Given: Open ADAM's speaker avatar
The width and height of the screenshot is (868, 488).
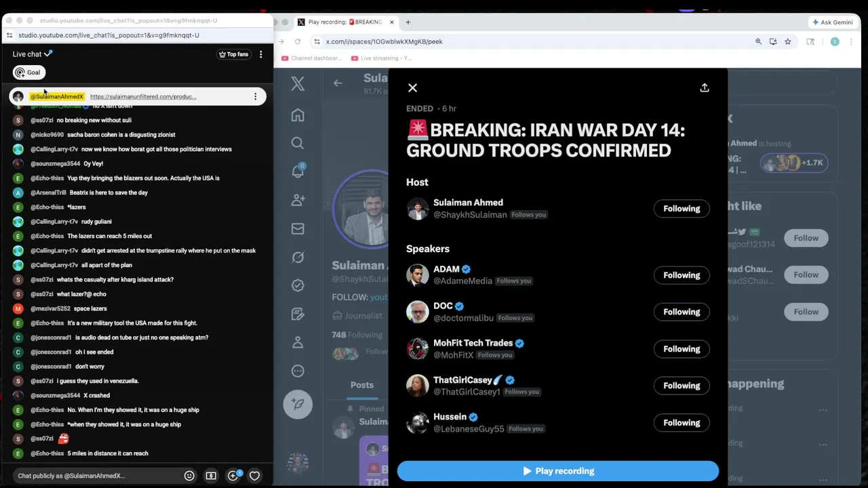Looking at the screenshot, I should [418, 275].
